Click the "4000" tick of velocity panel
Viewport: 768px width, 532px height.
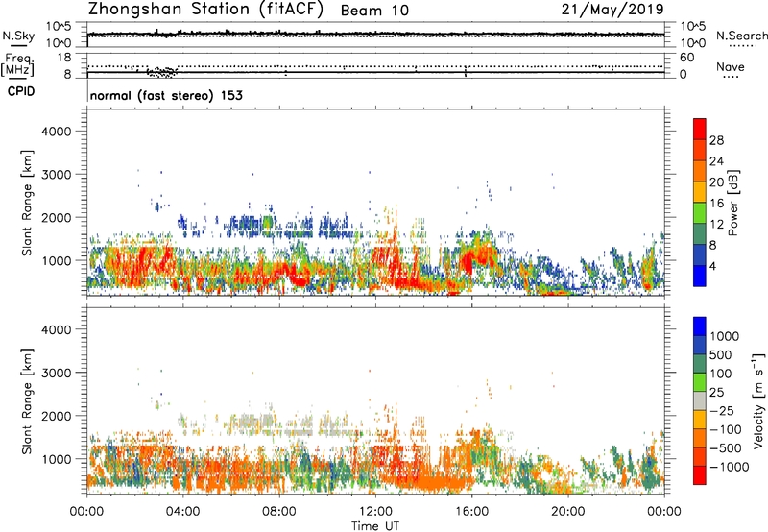(x=57, y=329)
